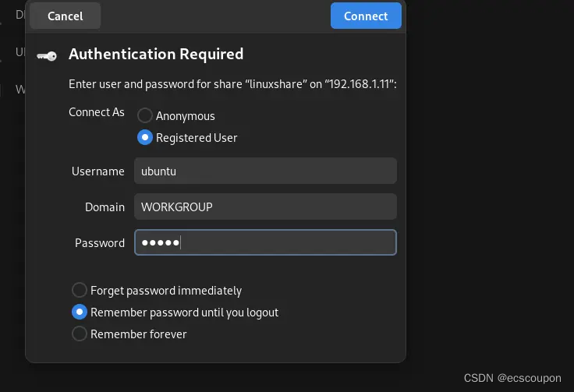
Task: Click the Domain label text
Action: click(x=105, y=207)
